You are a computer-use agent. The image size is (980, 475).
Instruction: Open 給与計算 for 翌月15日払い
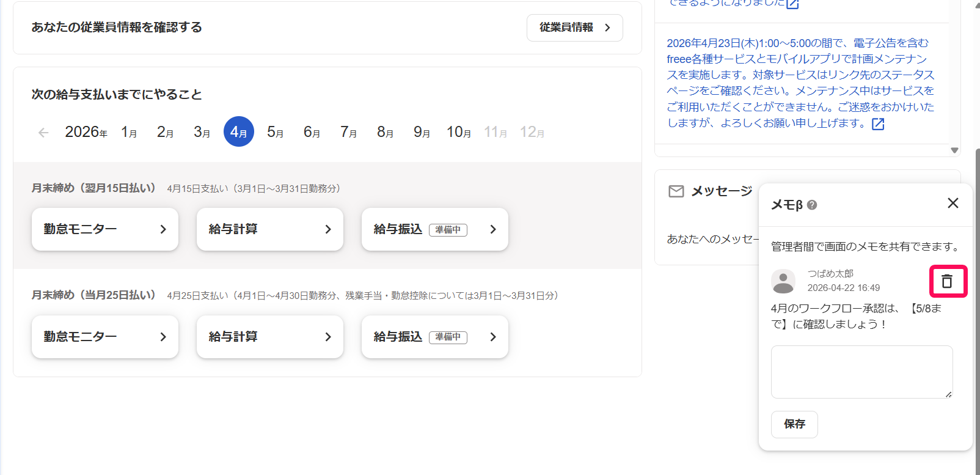pos(270,229)
